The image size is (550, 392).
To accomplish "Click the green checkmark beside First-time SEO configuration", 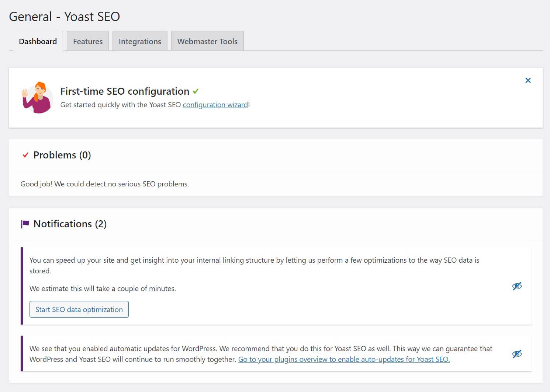I will [196, 91].
